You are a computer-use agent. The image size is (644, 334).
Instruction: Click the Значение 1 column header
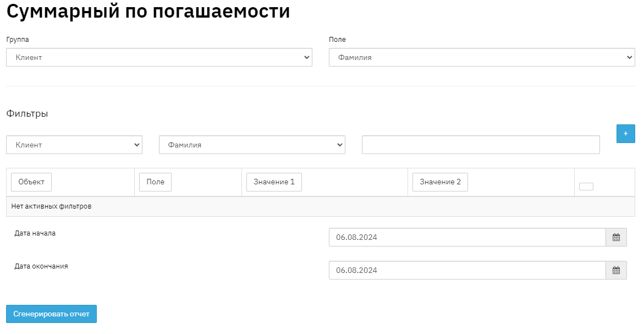[x=274, y=182]
